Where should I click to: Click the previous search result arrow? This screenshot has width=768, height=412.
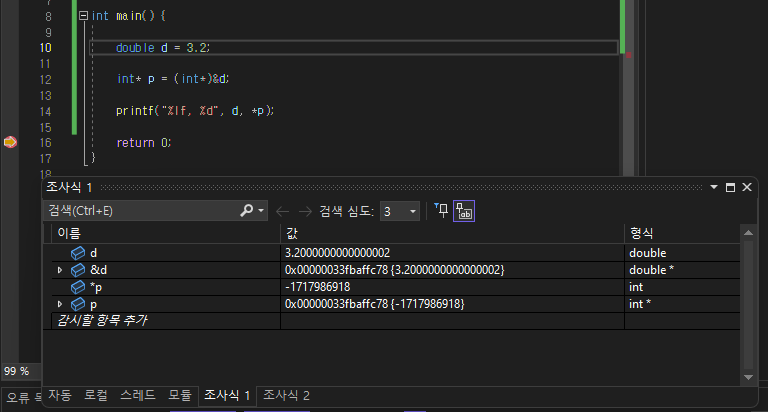[283, 211]
